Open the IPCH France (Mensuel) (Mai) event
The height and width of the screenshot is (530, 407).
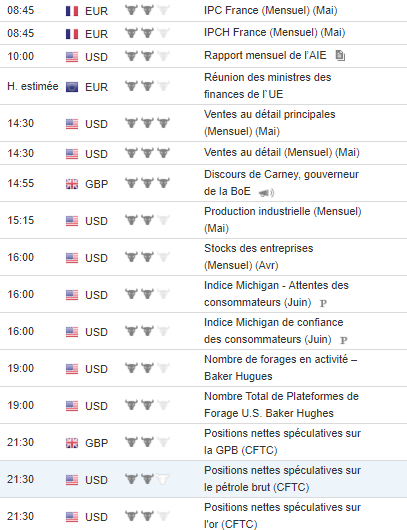[274, 33]
